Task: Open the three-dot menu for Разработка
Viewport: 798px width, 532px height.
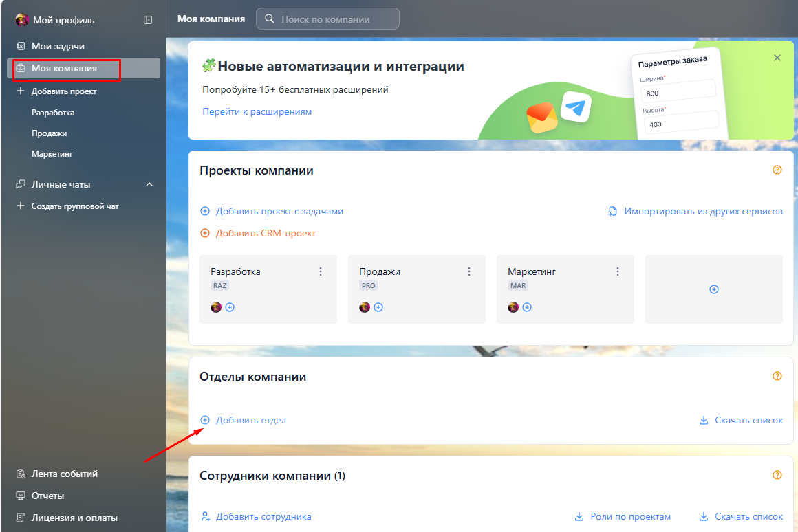Action: [321, 271]
